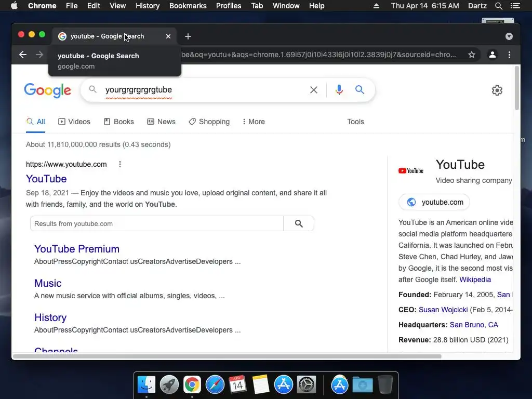Click the Chrome icon in the Dock
The height and width of the screenshot is (399, 532).
pos(192,385)
